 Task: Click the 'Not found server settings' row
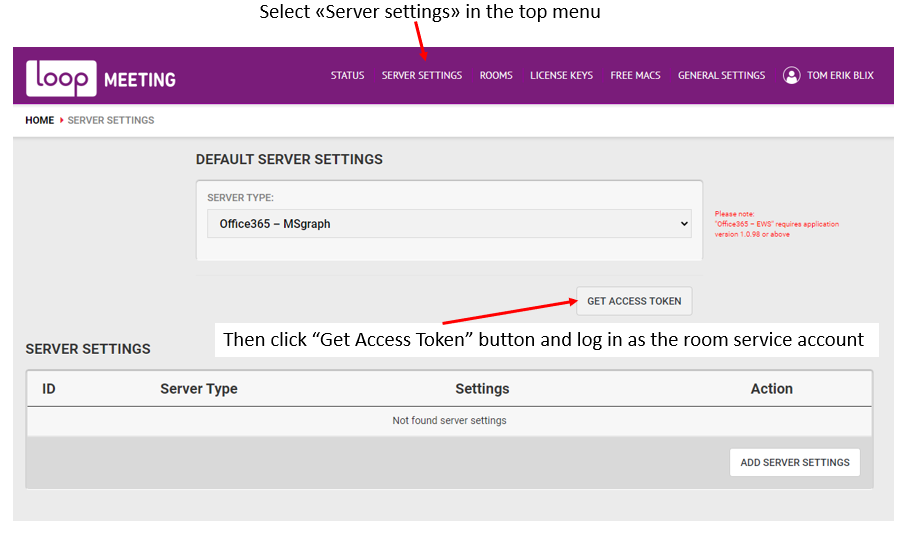(449, 421)
